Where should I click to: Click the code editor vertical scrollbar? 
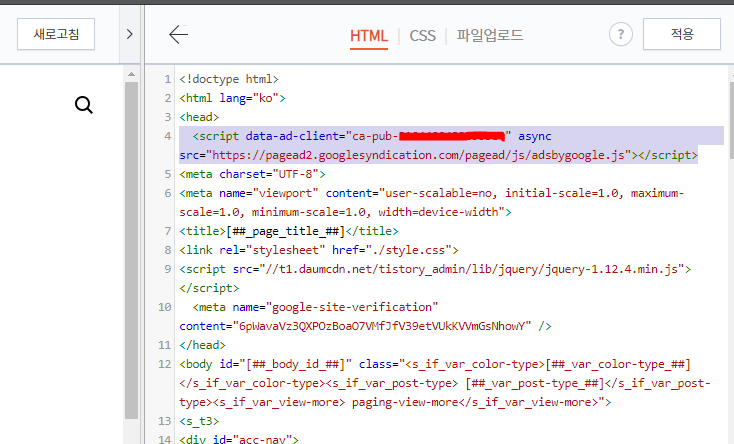(x=731, y=120)
